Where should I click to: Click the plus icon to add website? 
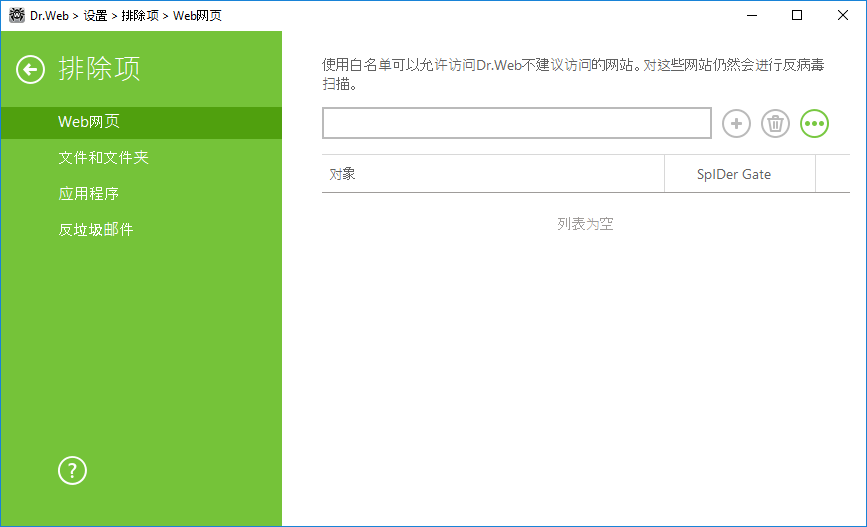click(x=736, y=123)
